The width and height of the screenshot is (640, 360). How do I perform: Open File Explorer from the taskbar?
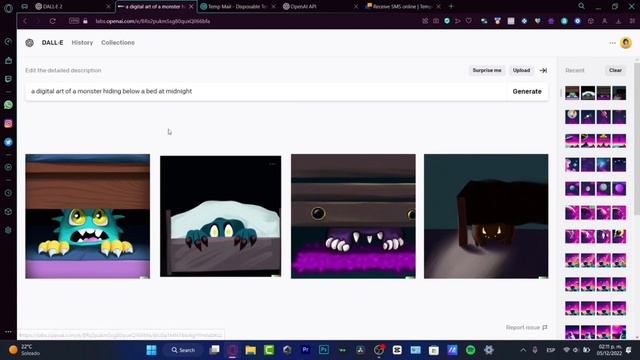(x=251, y=350)
